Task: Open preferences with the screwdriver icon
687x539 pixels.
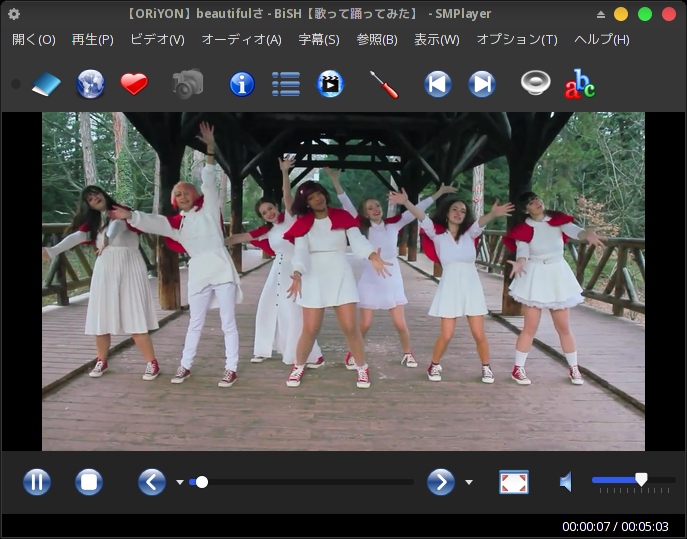Action: coord(384,84)
